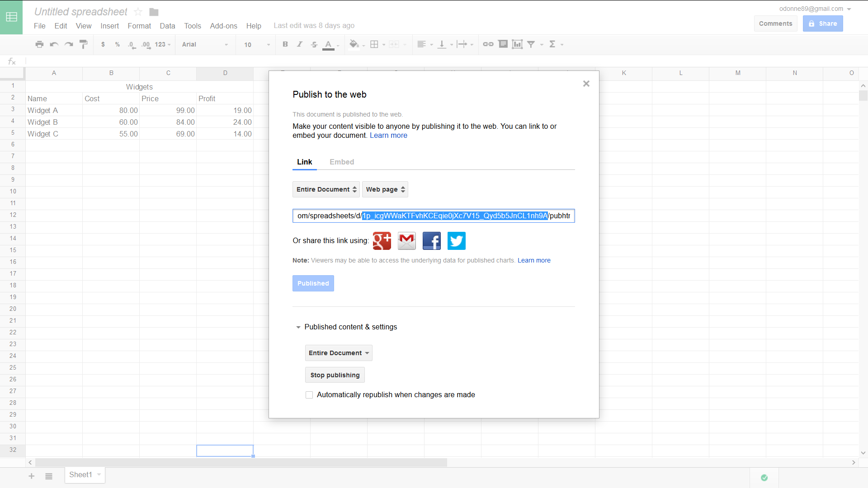The height and width of the screenshot is (488, 868).
Task: Toggle strikethrough formatting
Action: [x=314, y=44]
